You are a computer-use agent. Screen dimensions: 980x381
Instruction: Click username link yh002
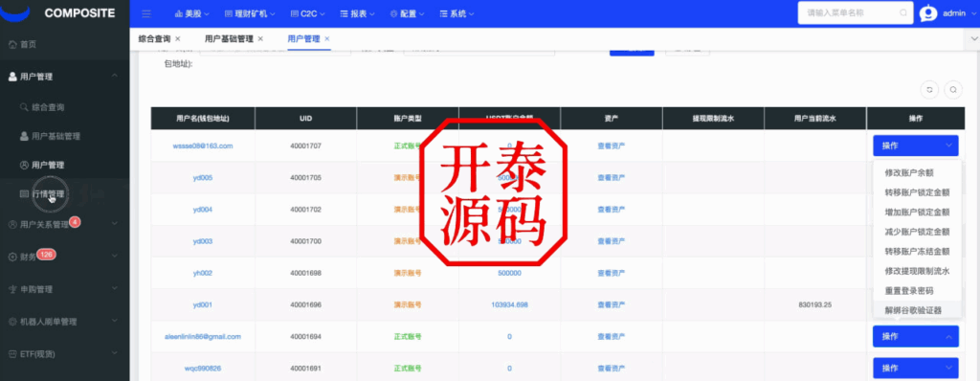pyautogui.click(x=203, y=273)
